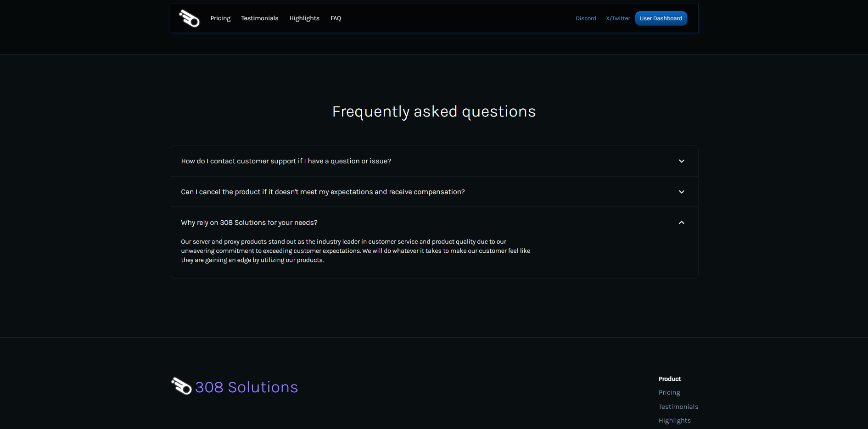Click the chevron on the first FAQ item
The image size is (868, 429).
(x=682, y=161)
